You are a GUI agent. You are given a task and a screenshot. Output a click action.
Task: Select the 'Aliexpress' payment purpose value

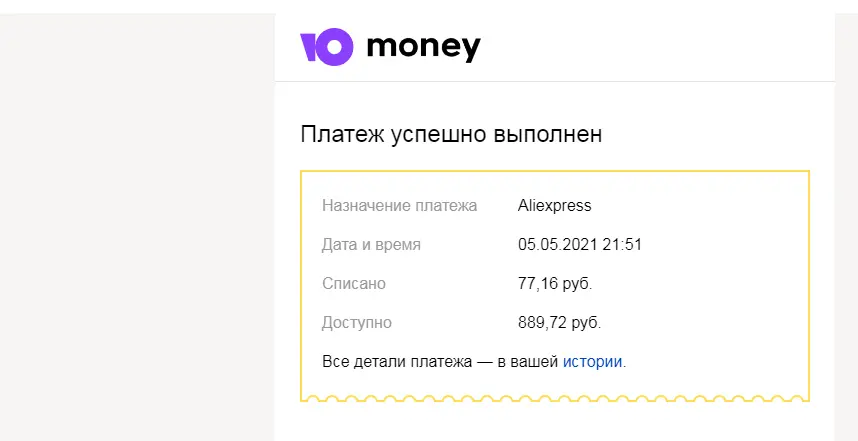tap(554, 206)
